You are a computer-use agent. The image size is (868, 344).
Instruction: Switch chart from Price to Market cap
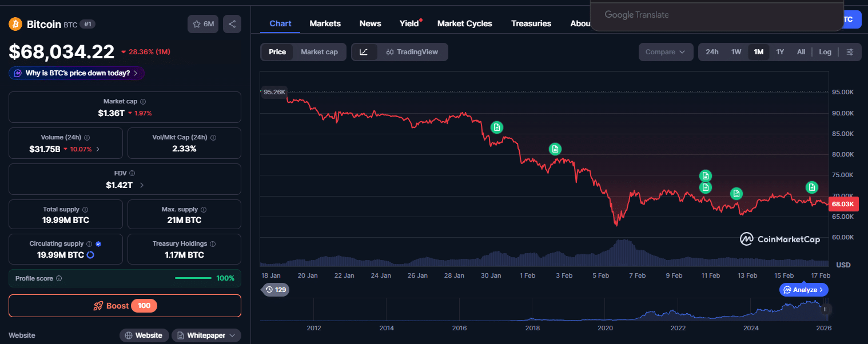coord(319,51)
